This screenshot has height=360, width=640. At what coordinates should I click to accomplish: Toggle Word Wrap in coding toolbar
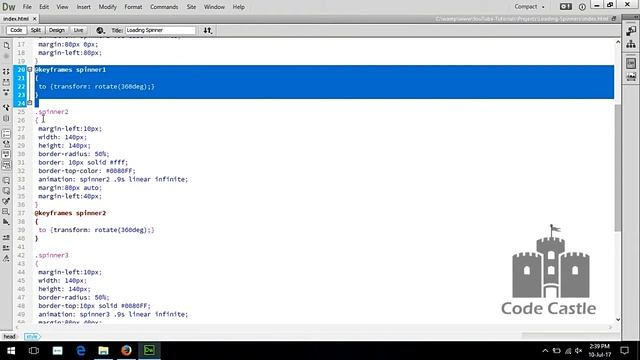point(6,154)
